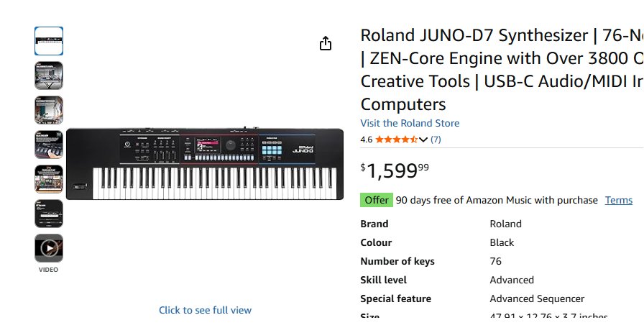Click the $1,599.99 price
644x333 pixels.
394,171
